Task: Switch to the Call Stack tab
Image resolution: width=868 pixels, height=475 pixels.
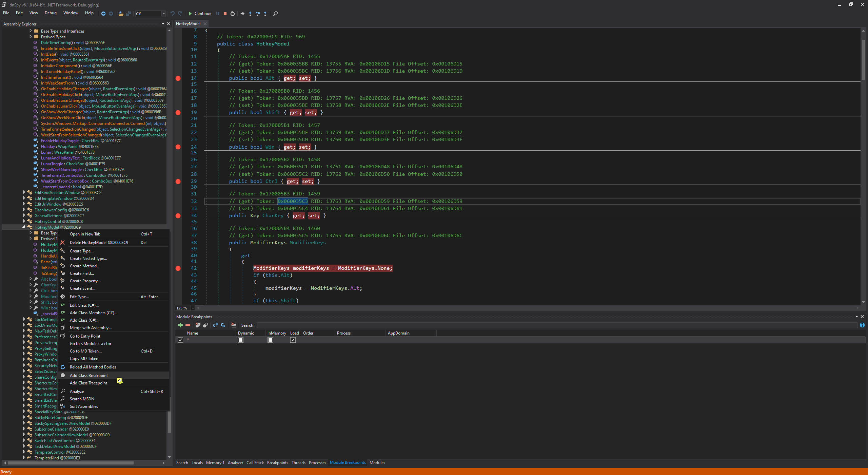Action: point(255,463)
